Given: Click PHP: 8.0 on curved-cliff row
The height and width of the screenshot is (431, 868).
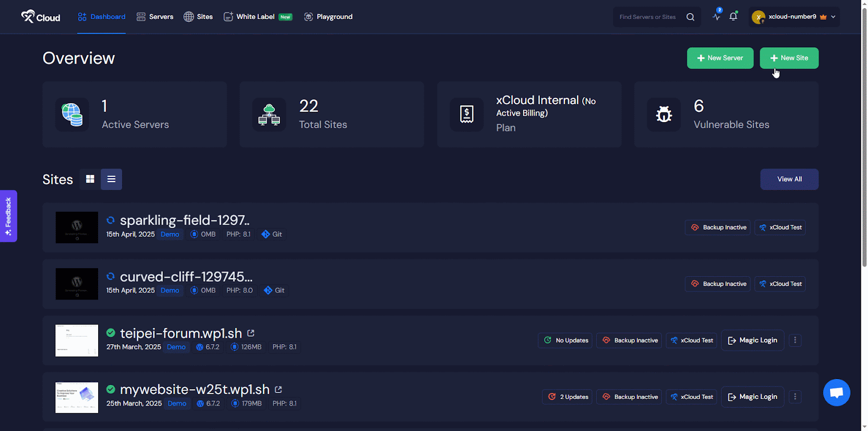Looking at the screenshot, I should click(239, 290).
